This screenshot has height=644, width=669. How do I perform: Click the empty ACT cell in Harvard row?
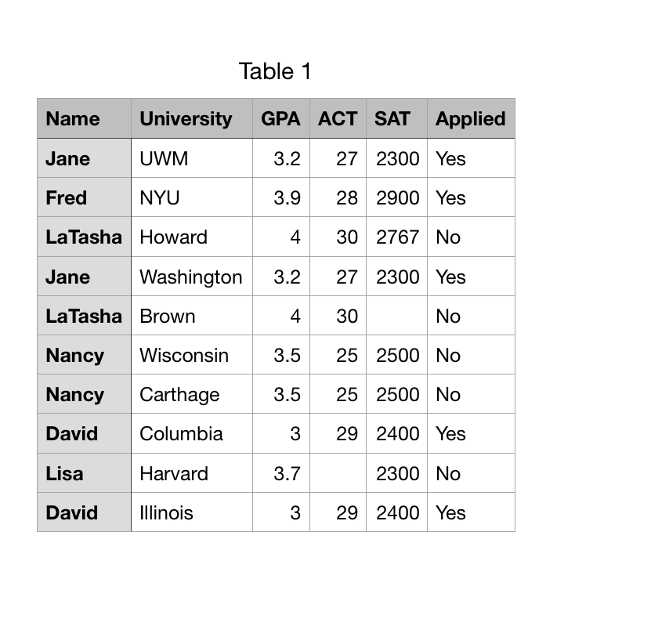[338, 473]
